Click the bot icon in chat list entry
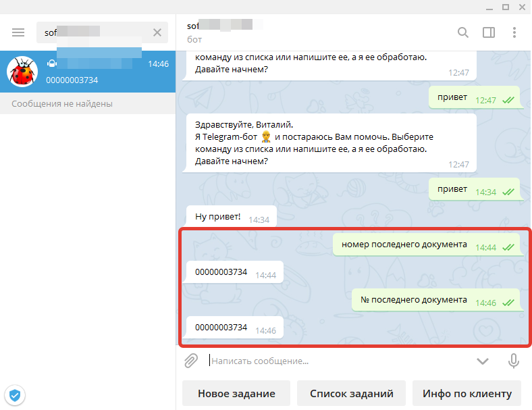This screenshot has width=532, height=410. pyautogui.click(x=52, y=63)
